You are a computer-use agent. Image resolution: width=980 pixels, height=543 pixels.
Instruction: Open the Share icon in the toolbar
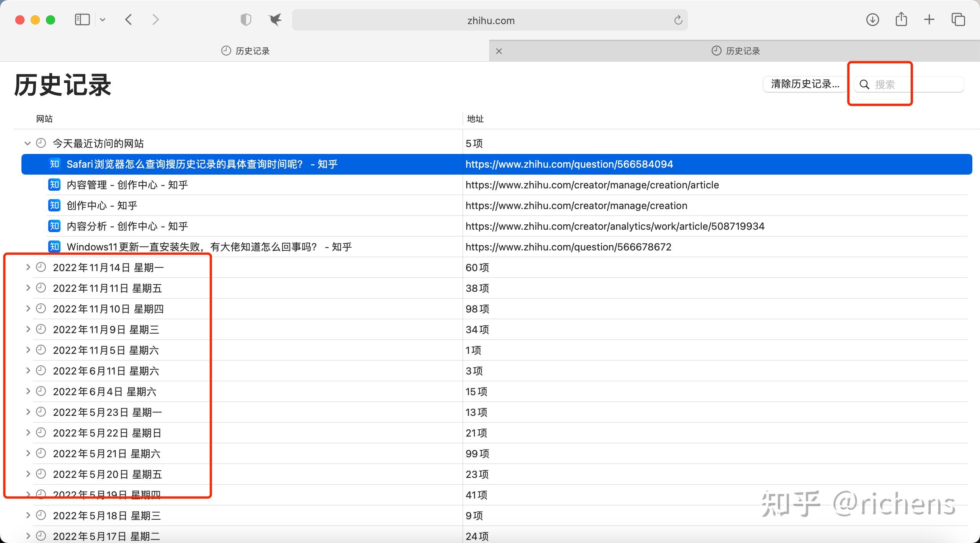pos(901,19)
